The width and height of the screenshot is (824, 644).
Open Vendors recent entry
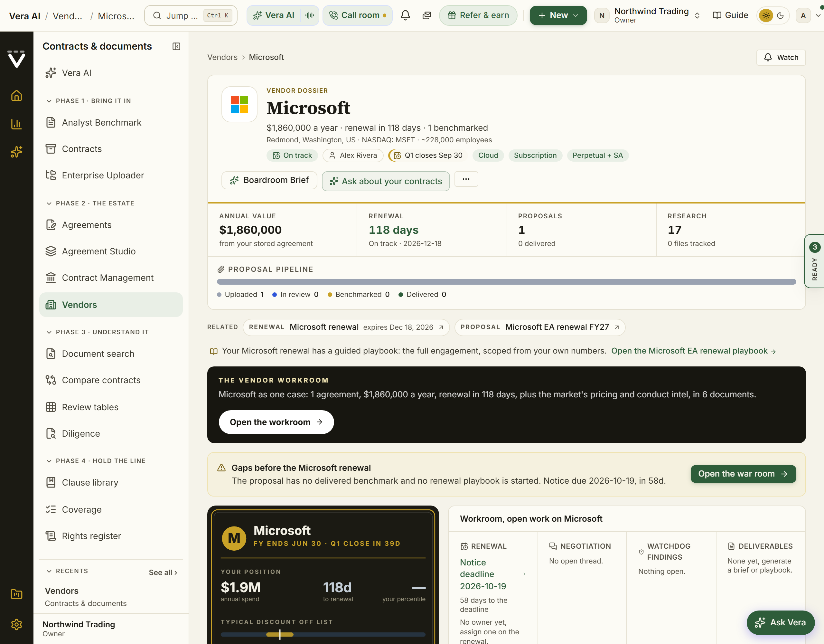click(111, 596)
